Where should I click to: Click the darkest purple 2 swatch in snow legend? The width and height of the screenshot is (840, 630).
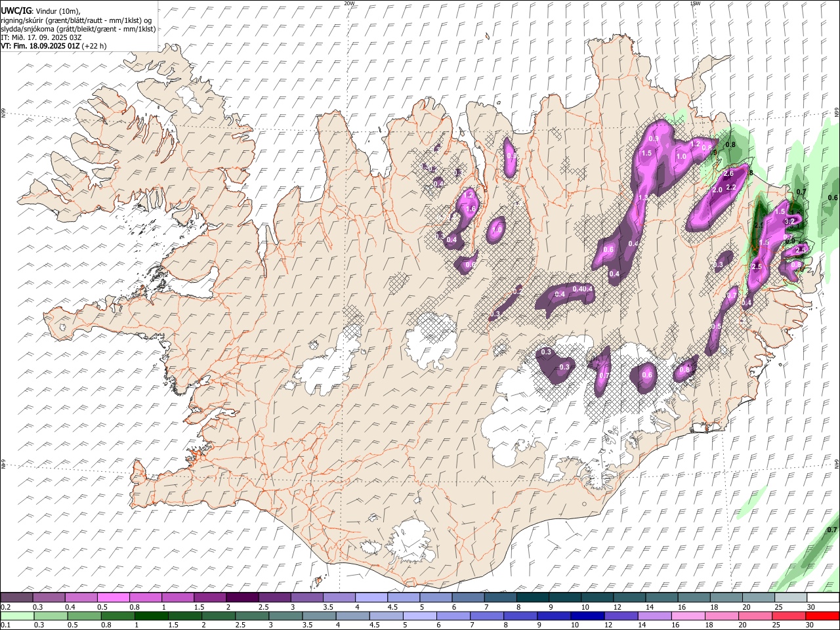(x=242, y=597)
